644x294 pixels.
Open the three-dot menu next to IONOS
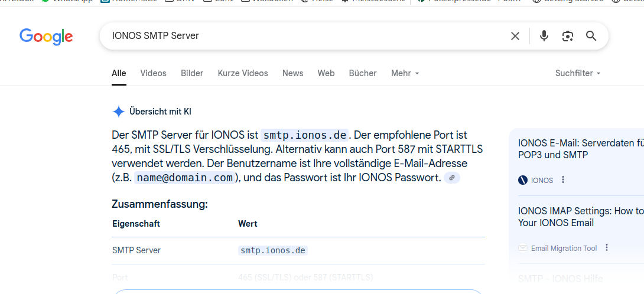[x=563, y=179]
